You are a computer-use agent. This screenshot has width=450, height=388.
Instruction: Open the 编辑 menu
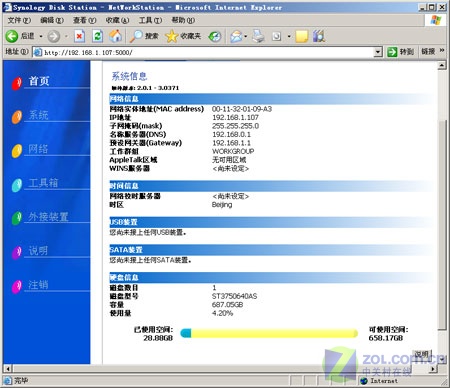[52, 20]
